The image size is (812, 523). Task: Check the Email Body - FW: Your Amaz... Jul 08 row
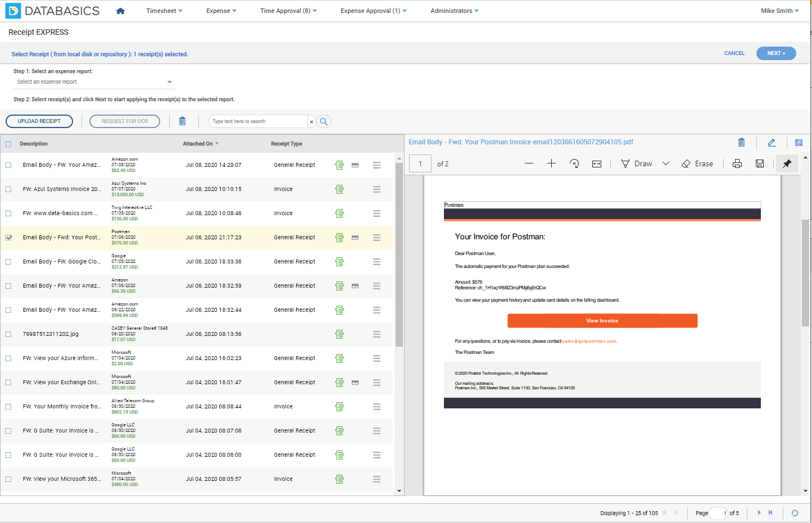coord(8,165)
